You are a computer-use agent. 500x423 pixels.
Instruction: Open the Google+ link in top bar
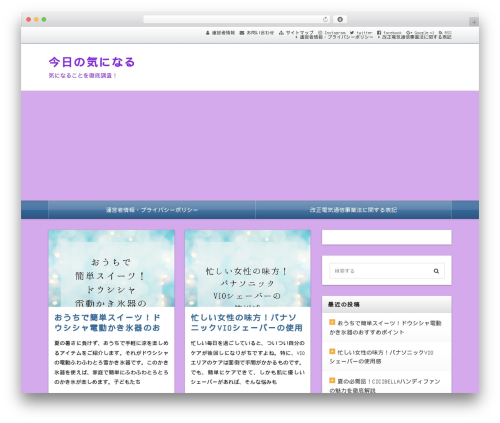tap(420, 32)
